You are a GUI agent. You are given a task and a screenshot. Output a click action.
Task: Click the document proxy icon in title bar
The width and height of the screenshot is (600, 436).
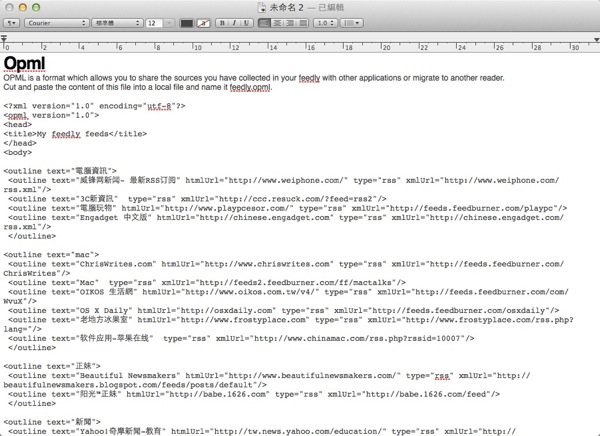click(x=262, y=7)
